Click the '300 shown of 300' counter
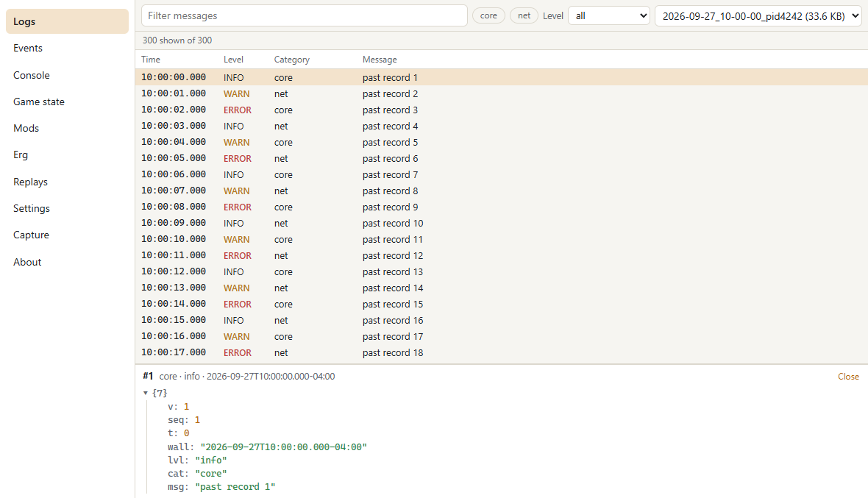The width and height of the screenshot is (868, 498). click(177, 40)
